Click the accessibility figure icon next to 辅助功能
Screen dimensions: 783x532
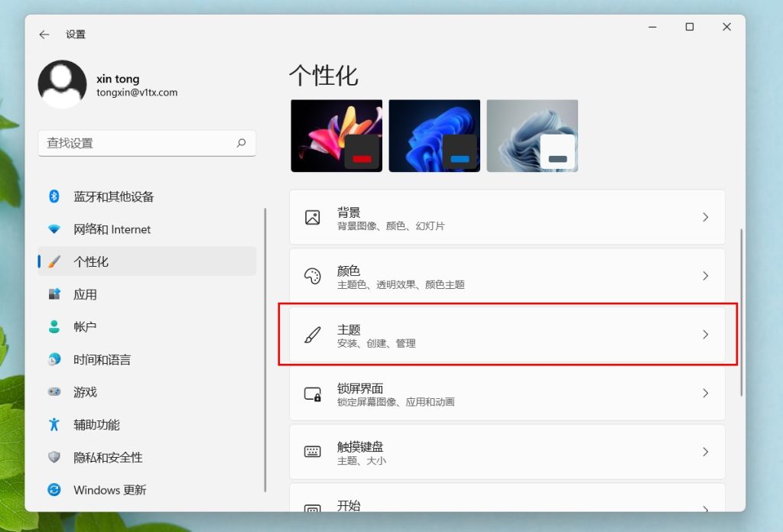coord(54,425)
